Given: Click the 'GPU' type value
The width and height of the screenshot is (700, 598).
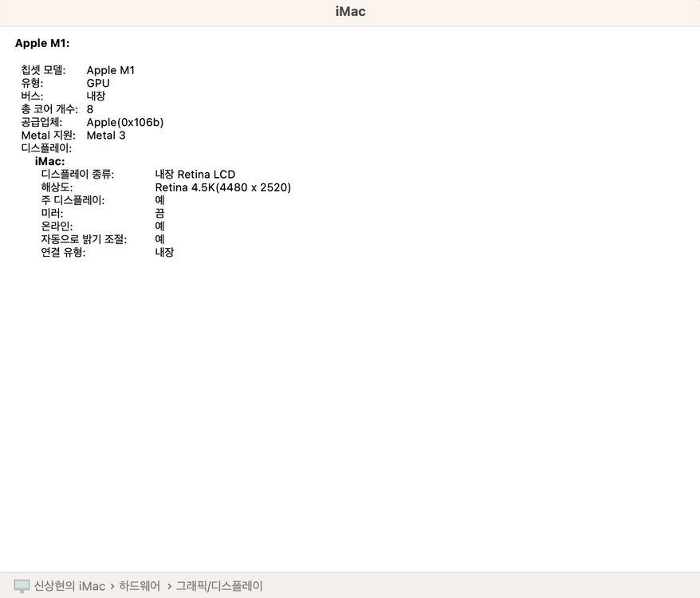Looking at the screenshot, I should coord(98,83).
